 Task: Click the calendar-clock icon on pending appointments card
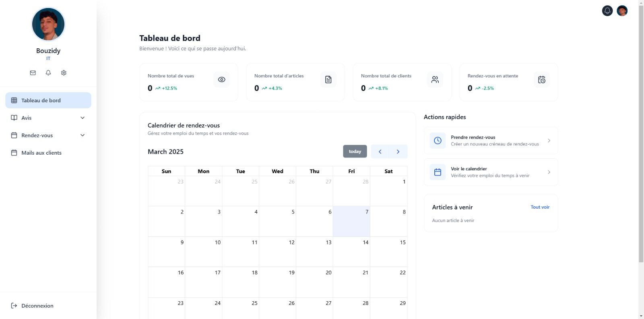click(541, 80)
